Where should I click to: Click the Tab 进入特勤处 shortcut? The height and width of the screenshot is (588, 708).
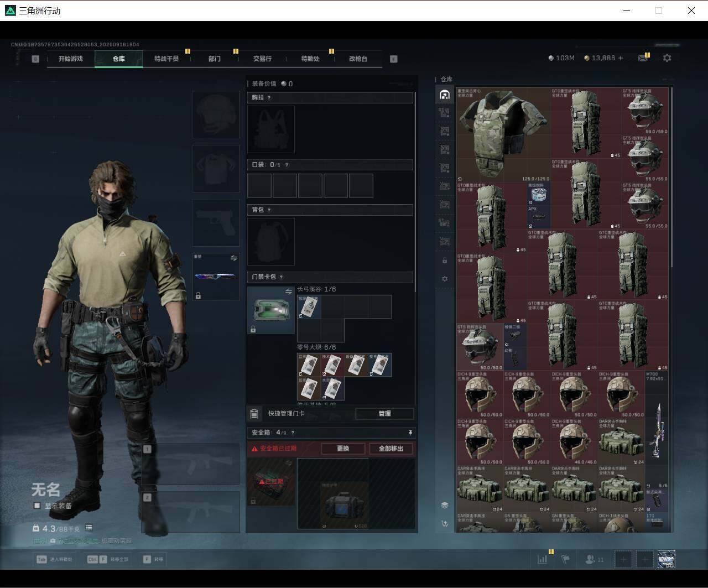(54, 559)
